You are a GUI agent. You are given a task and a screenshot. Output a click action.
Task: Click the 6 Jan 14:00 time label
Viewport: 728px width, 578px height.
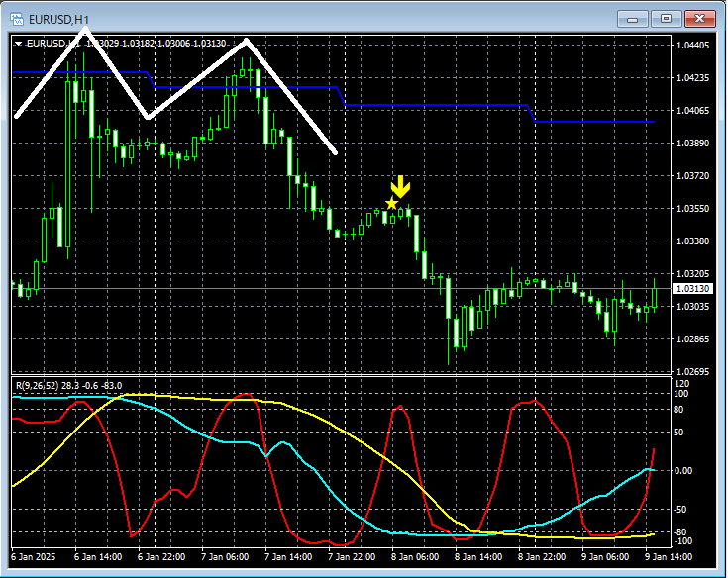point(98,556)
